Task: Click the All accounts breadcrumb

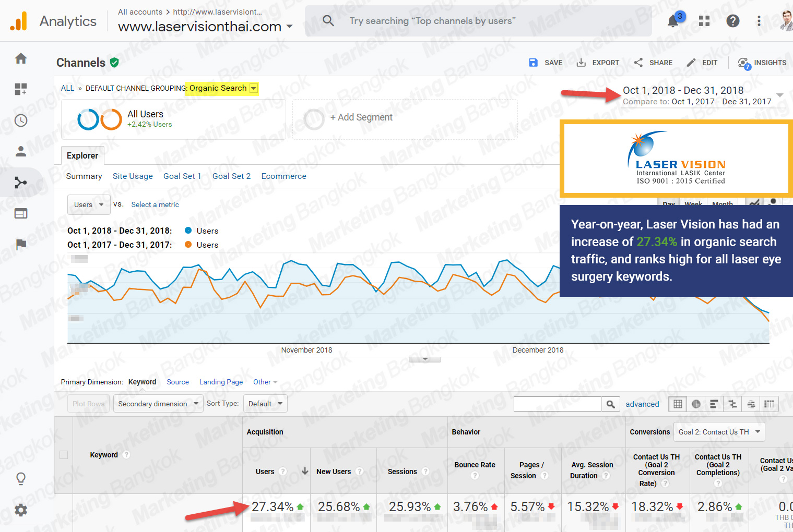Action: point(140,12)
